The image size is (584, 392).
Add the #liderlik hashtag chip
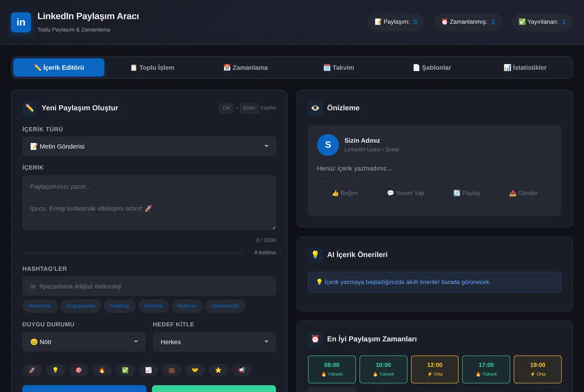point(154,306)
